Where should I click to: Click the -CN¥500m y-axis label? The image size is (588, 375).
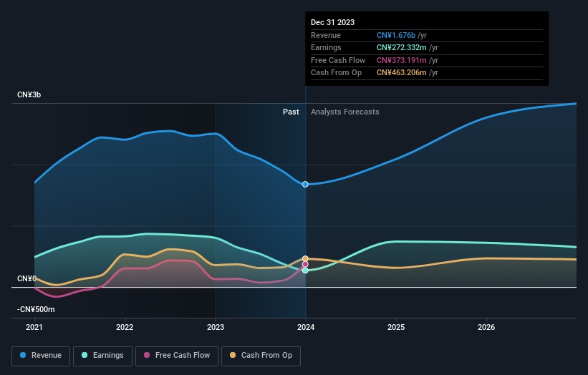(x=36, y=309)
